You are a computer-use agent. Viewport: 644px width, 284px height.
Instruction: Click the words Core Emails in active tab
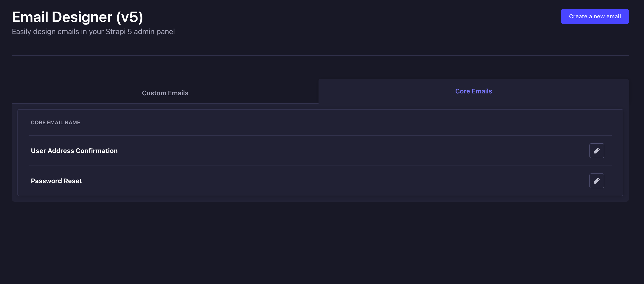tap(473, 91)
